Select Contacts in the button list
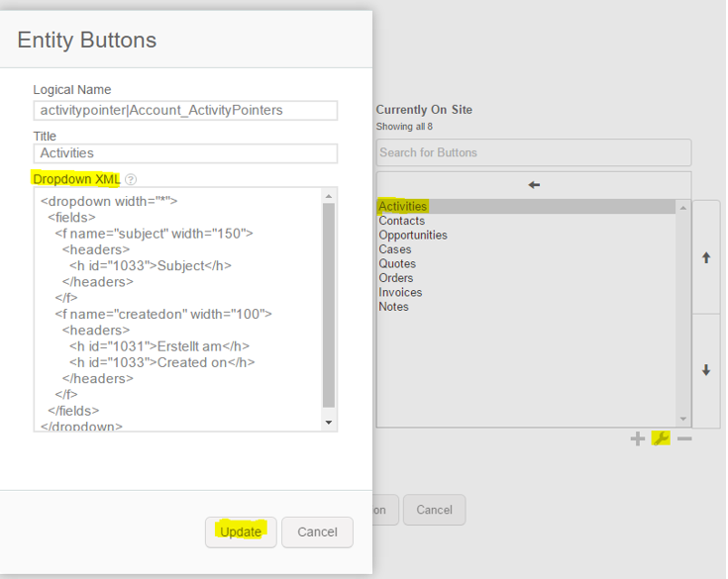 coord(402,221)
